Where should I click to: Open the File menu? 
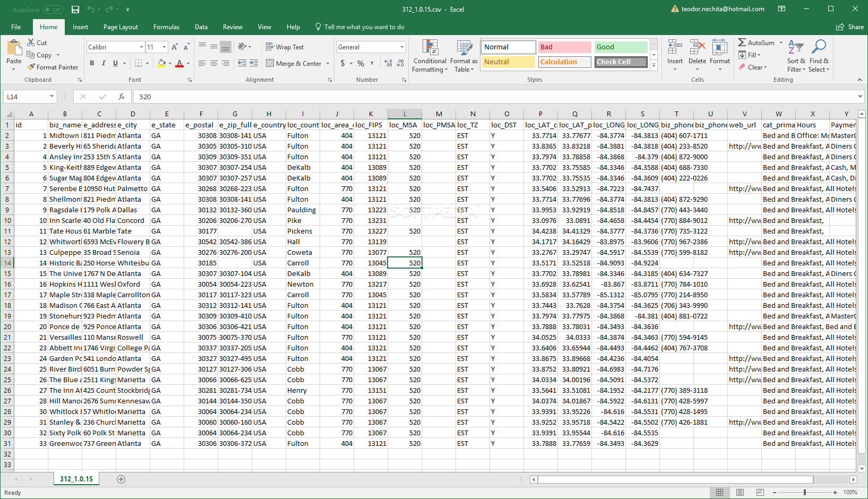pyautogui.click(x=16, y=27)
